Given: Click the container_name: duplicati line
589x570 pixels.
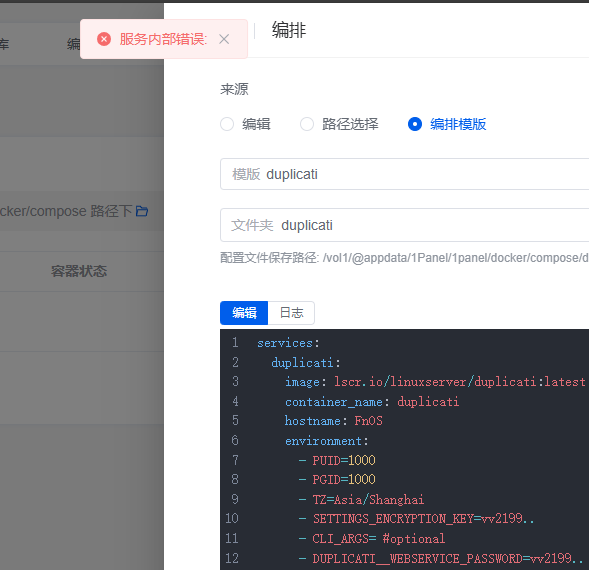Looking at the screenshot, I should (x=372, y=402).
